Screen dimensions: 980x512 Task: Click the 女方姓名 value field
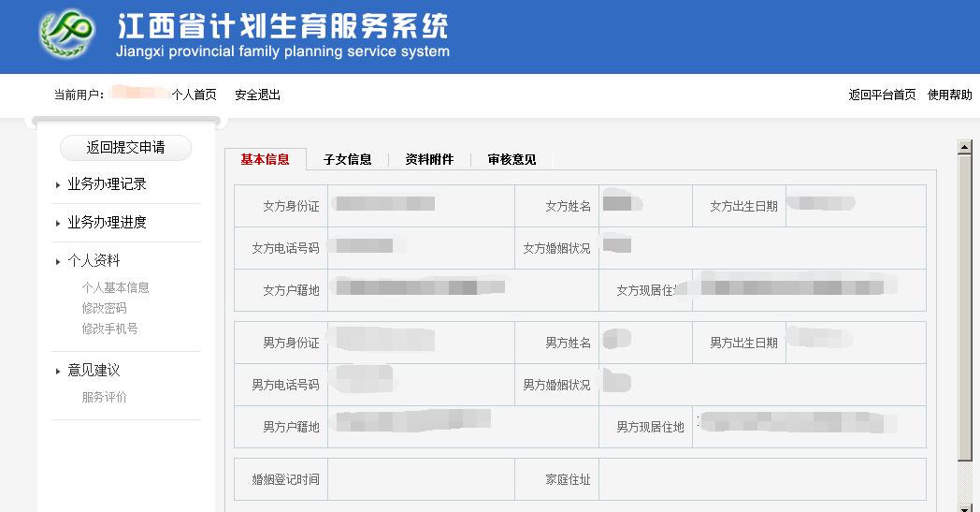pyautogui.click(x=645, y=206)
